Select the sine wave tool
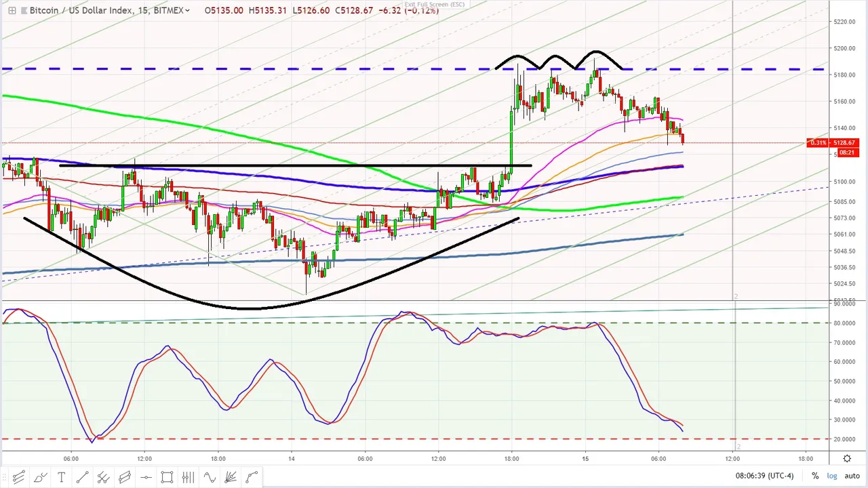Image resolution: width=868 pixels, height=488 pixels. pos(210,477)
